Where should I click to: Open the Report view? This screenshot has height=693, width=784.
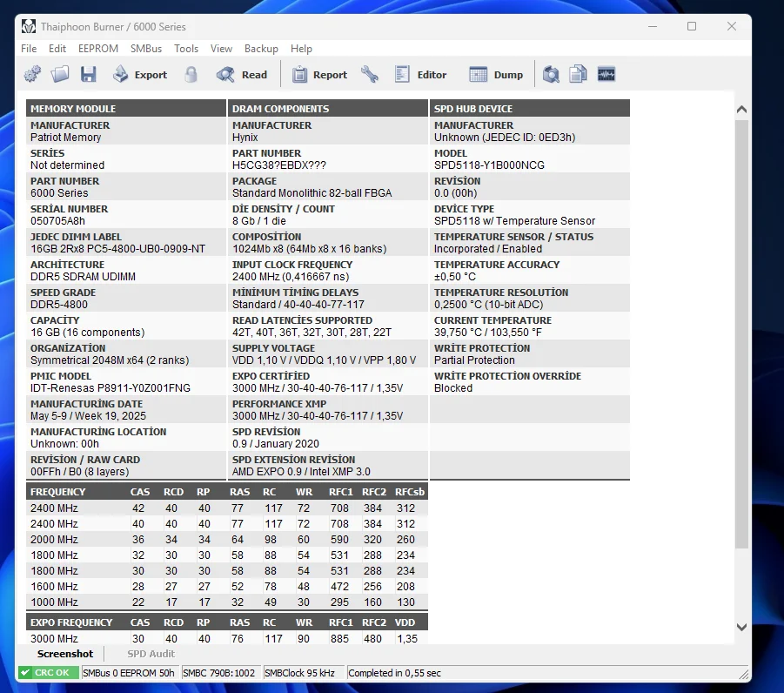point(319,75)
